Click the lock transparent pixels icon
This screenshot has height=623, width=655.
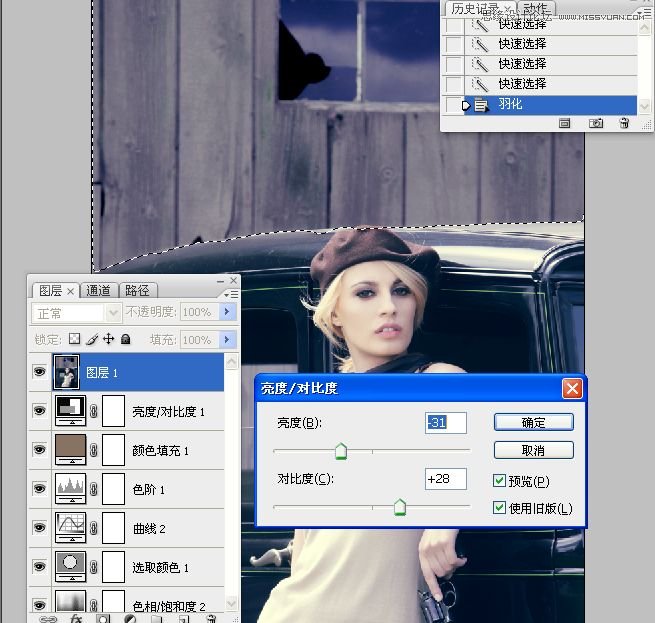pyautogui.click(x=74, y=339)
